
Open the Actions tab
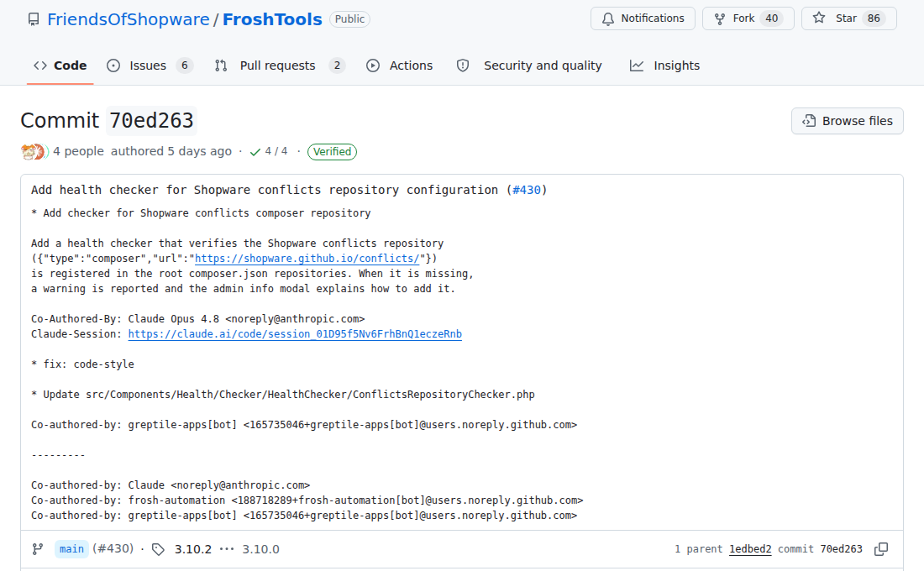point(399,65)
